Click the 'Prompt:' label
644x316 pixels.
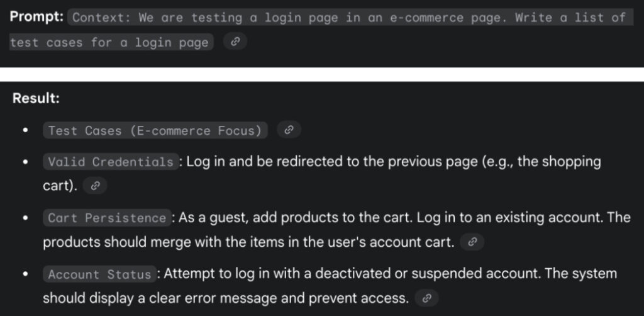click(x=36, y=17)
